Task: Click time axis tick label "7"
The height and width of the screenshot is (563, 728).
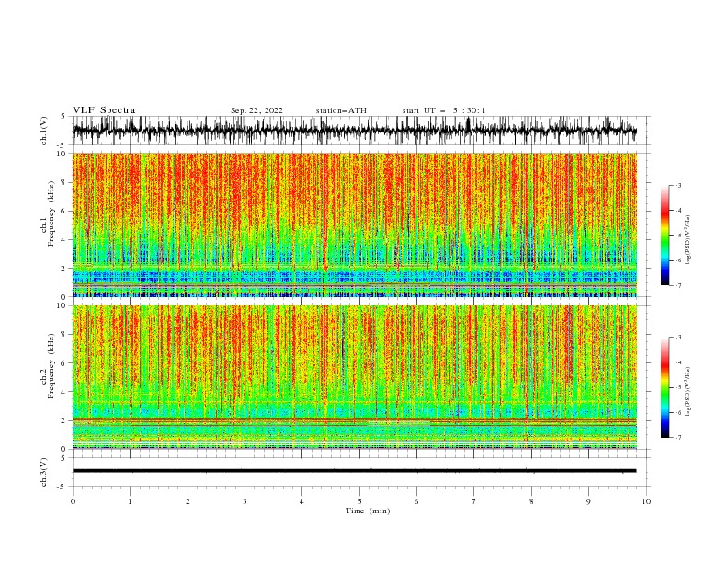Action: point(474,501)
